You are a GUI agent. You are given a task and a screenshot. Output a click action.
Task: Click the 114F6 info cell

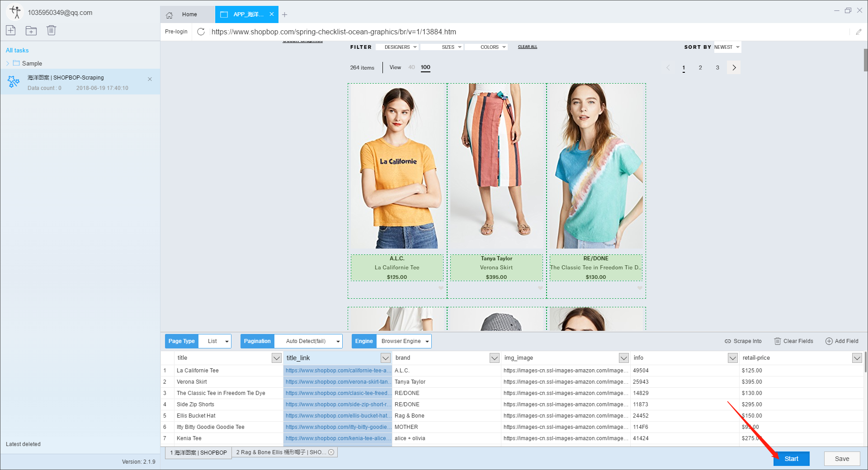[684, 427]
